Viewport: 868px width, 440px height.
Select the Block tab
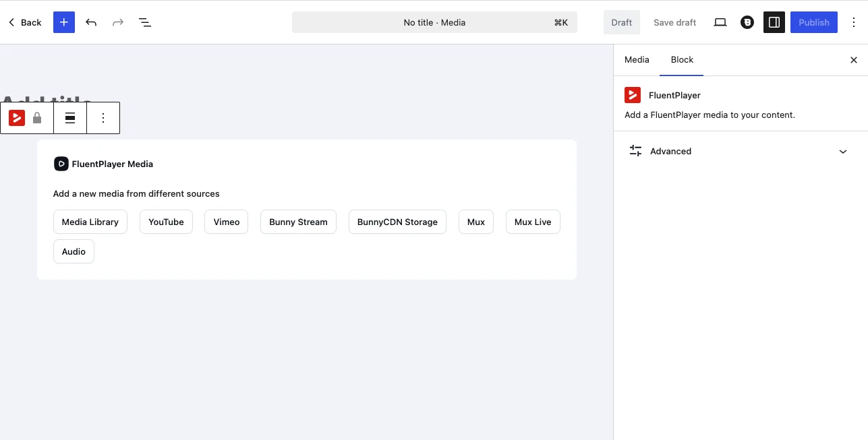coord(682,60)
